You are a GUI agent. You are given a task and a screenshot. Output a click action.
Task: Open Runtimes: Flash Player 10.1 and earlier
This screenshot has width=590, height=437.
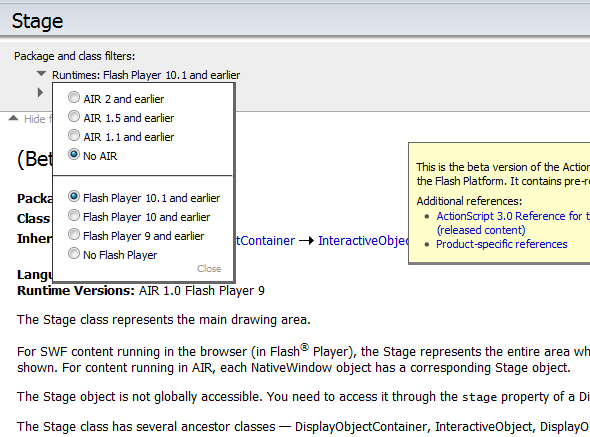point(146,75)
